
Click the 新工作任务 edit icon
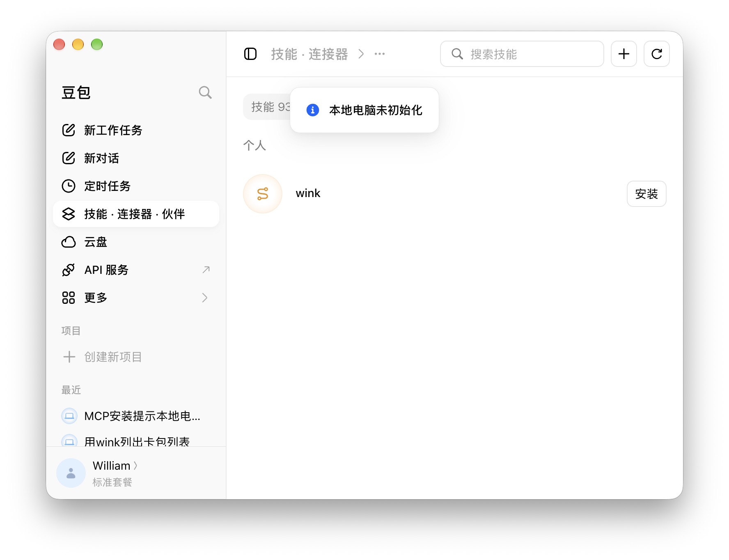click(x=69, y=130)
